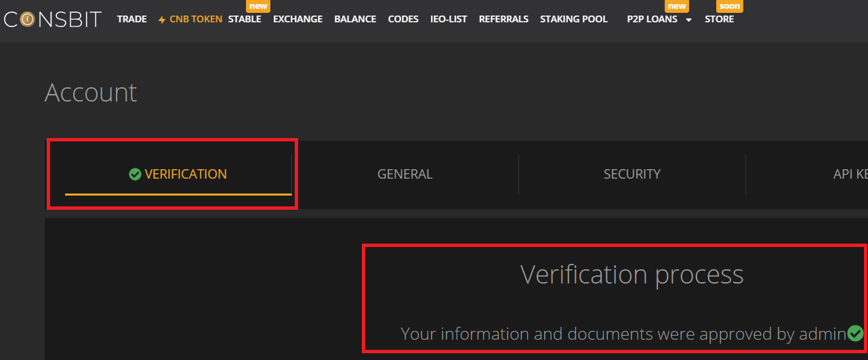Switch to the General tab

[405, 175]
